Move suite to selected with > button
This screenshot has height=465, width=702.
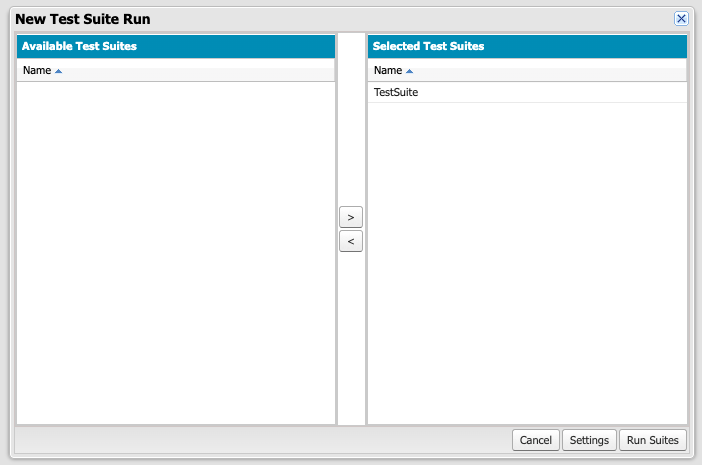coord(351,218)
